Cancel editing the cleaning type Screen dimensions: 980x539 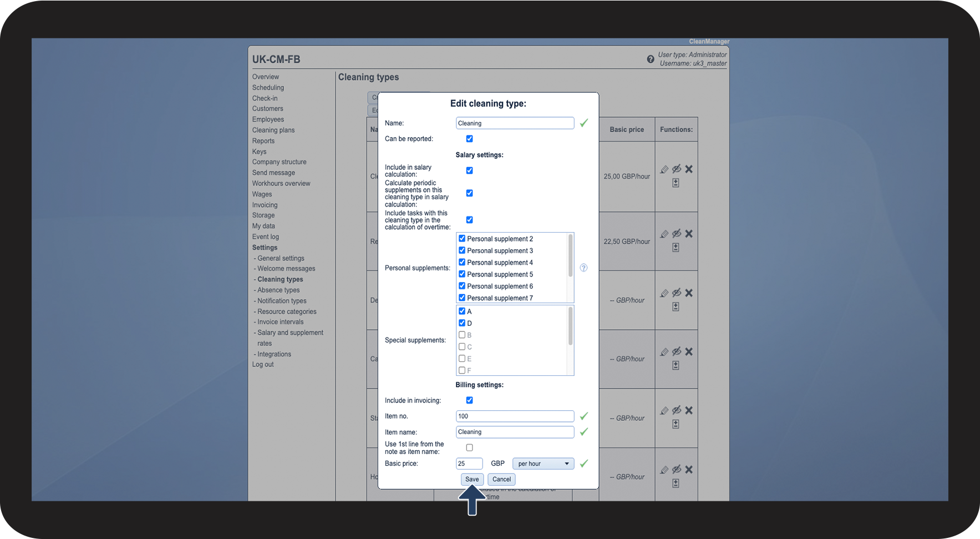click(x=501, y=479)
